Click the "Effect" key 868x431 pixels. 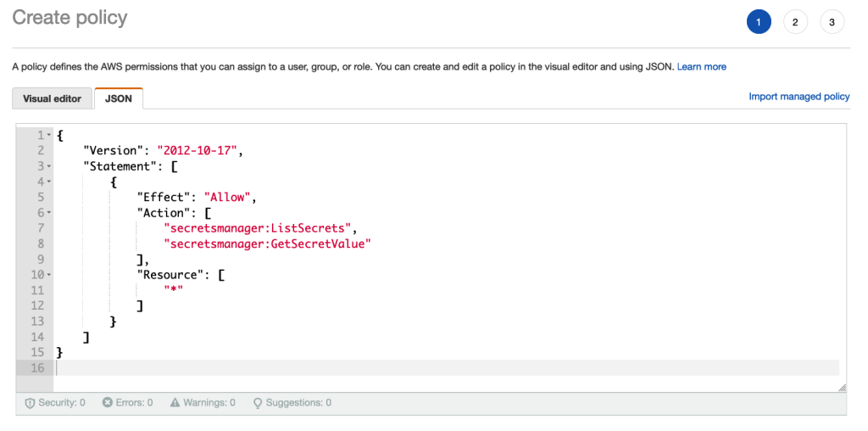pos(164,197)
